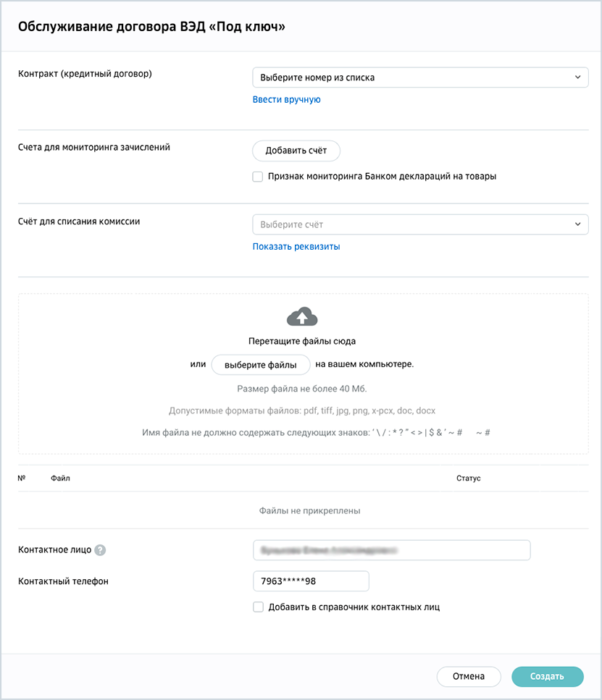Click the Контактный телефон input field
Image resolution: width=602 pixels, height=700 pixels.
311,581
